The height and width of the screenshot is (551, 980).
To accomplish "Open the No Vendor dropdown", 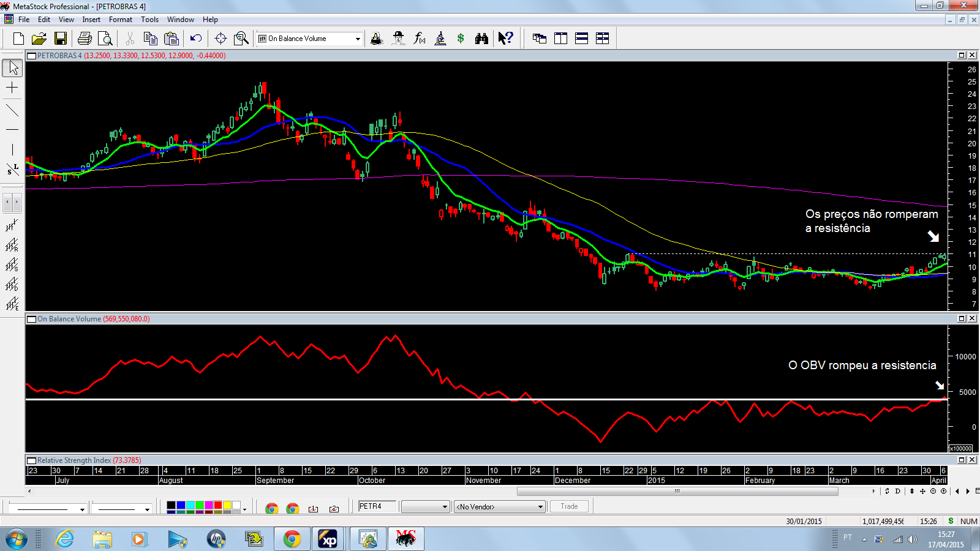I will click(540, 507).
